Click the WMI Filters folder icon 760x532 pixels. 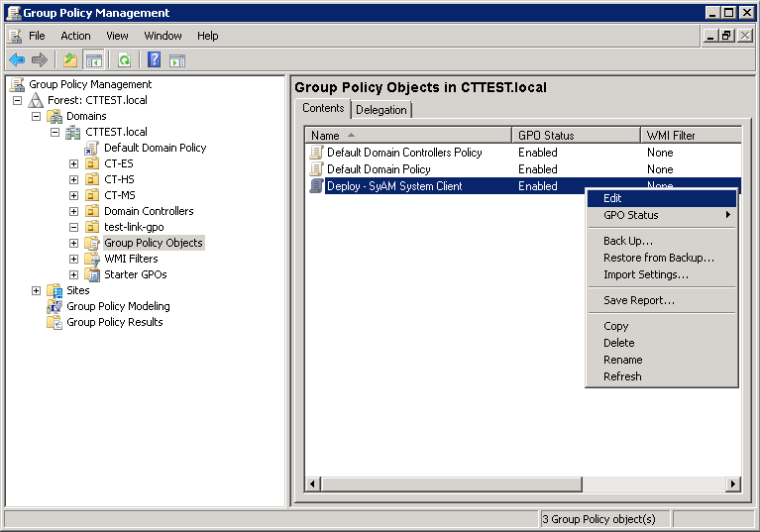pos(92,259)
